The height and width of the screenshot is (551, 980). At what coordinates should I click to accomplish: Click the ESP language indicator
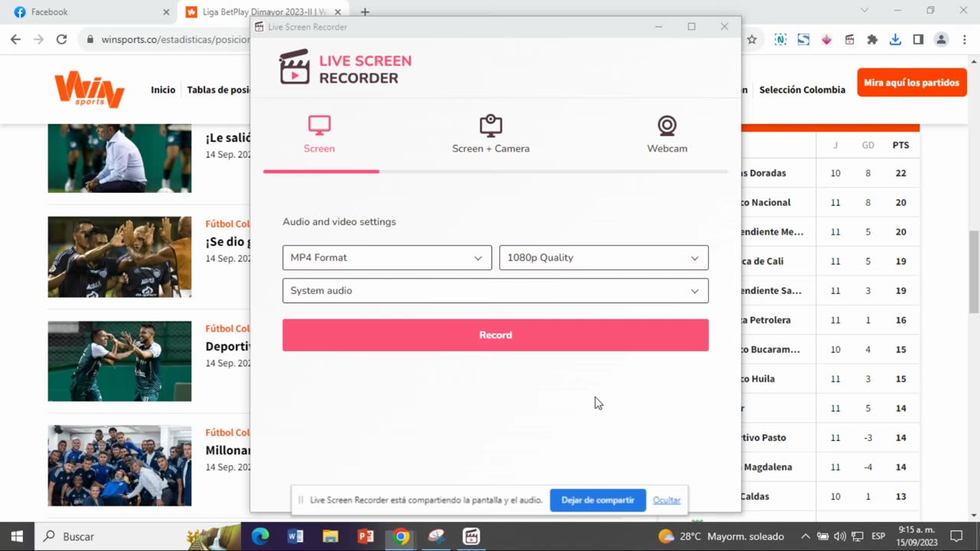coord(878,536)
